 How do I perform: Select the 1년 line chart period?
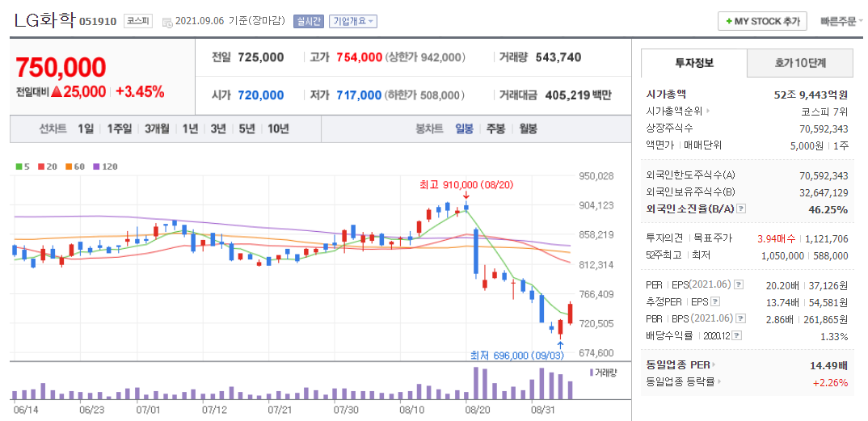click(x=190, y=129)
